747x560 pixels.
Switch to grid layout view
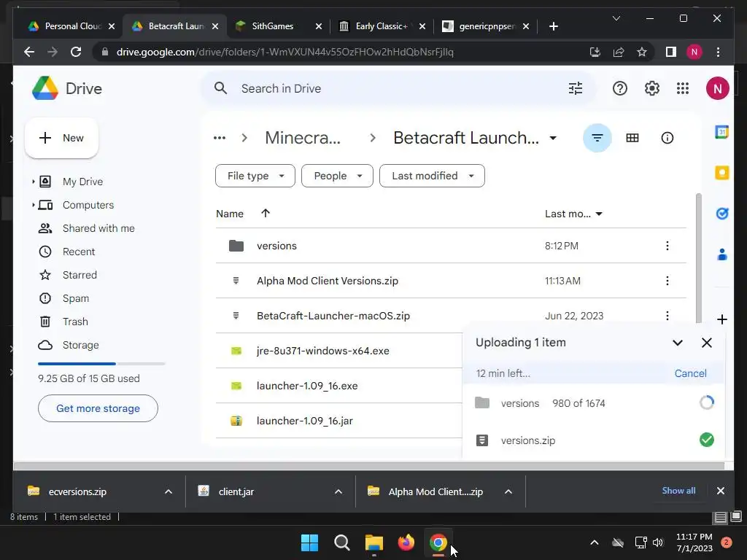[632, 138]
